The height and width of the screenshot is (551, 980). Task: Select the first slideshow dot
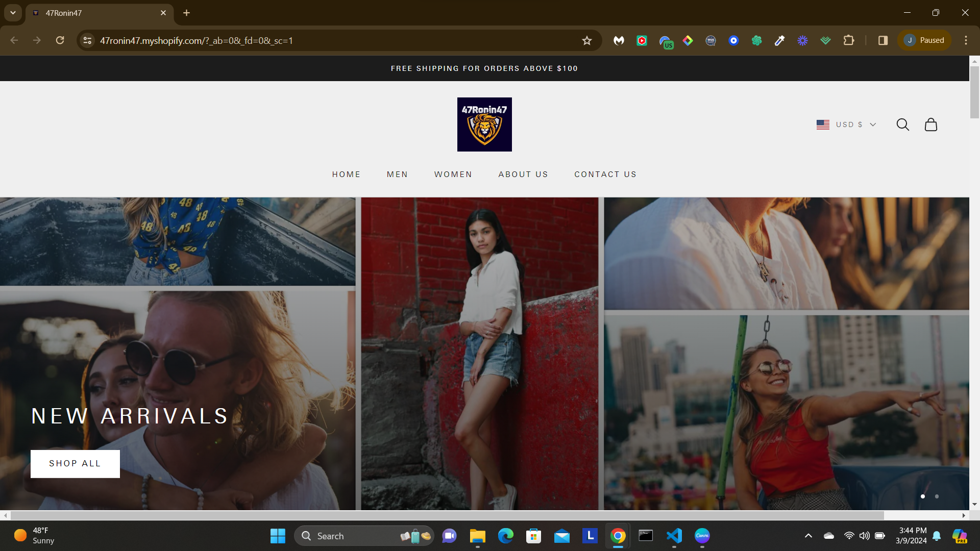[x=923, y=496]
